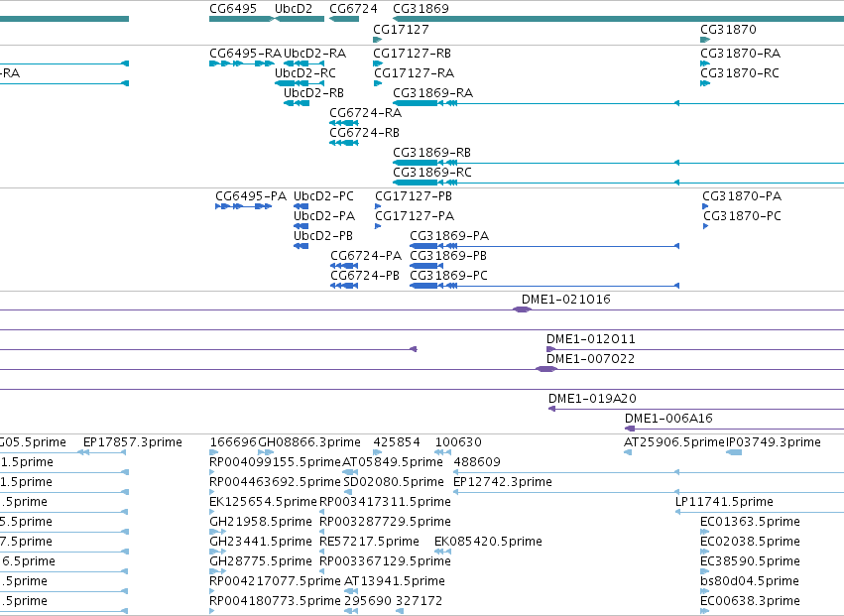Select the UbcD2 gene label
This screenshot has height=616, width=844.
[294, 9]
